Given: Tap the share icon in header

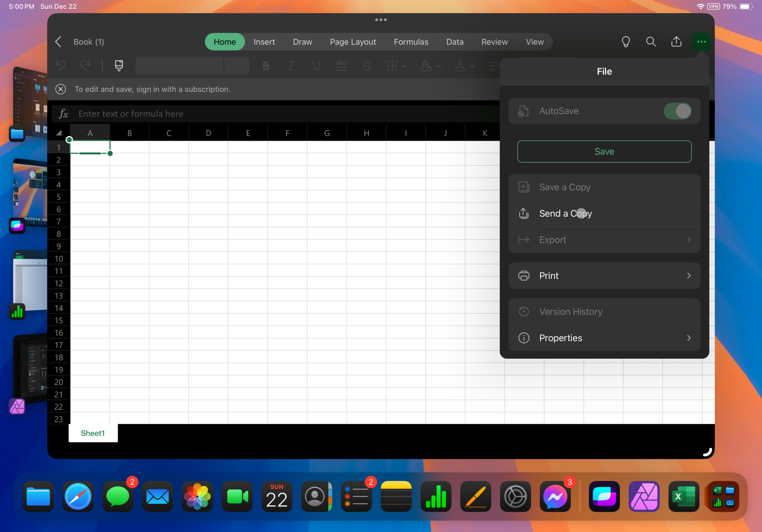Looking at the screenshot, I should pos(676,42).
